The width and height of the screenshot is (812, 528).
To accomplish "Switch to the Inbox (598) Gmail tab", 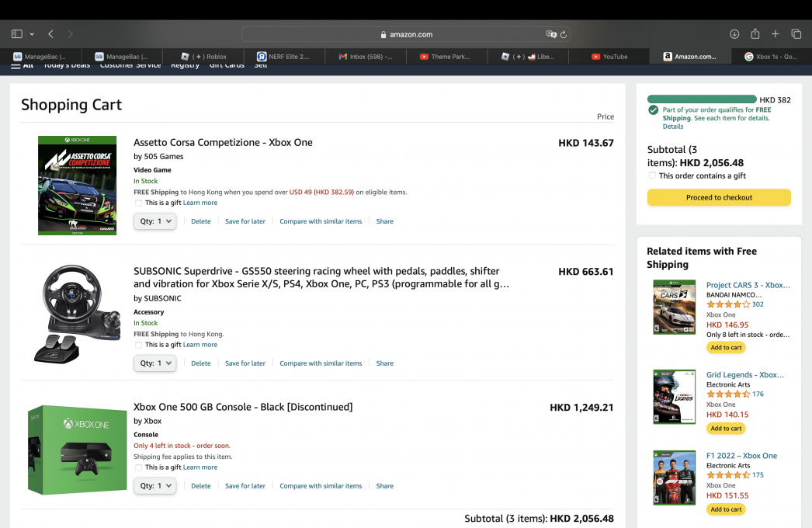I will pos(366,57).
